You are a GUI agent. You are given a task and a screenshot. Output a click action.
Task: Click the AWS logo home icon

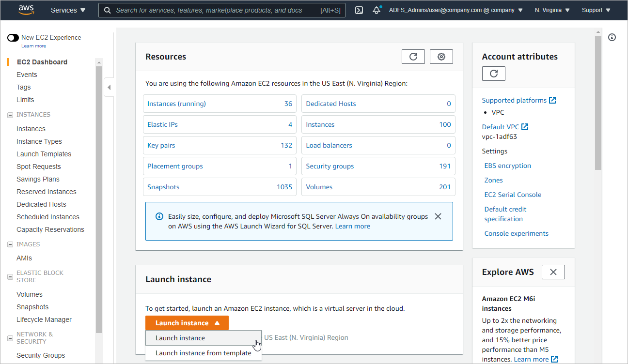26,10
